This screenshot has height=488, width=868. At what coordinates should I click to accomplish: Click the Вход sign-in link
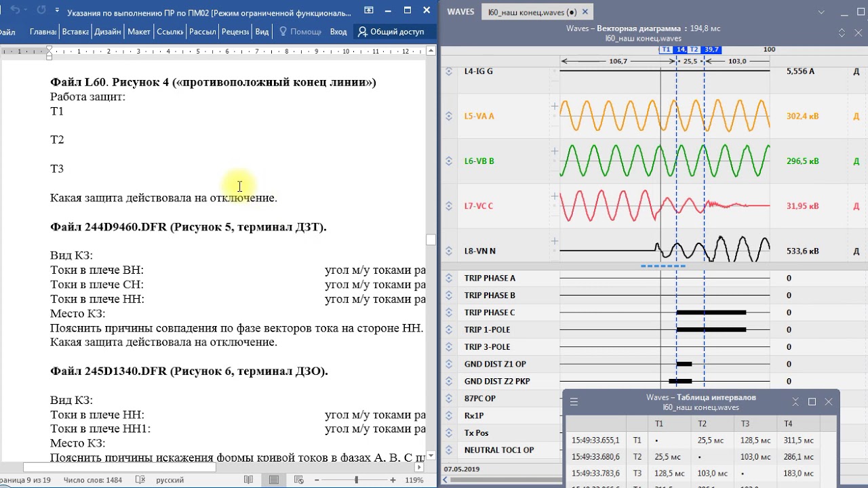[338, 32]
